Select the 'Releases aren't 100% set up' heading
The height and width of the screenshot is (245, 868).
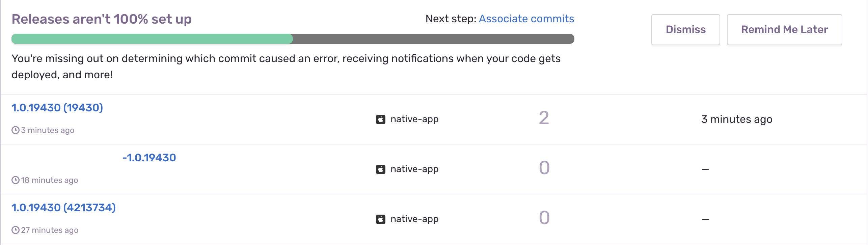[101, 19]
